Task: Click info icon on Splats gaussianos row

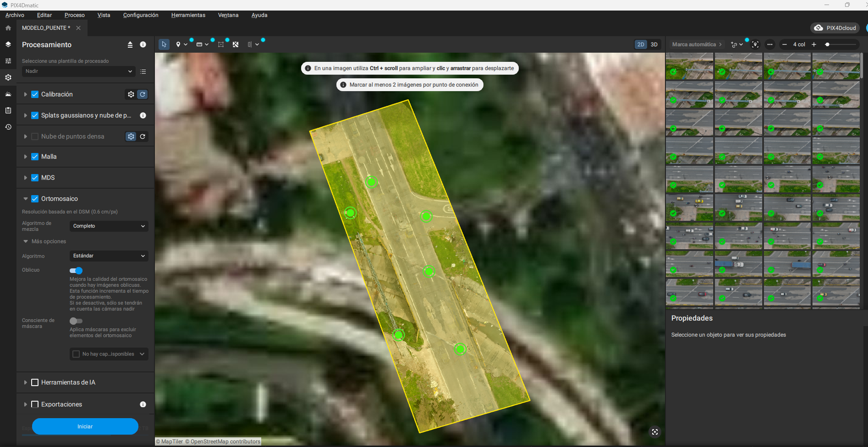Action: click(143, 115)
